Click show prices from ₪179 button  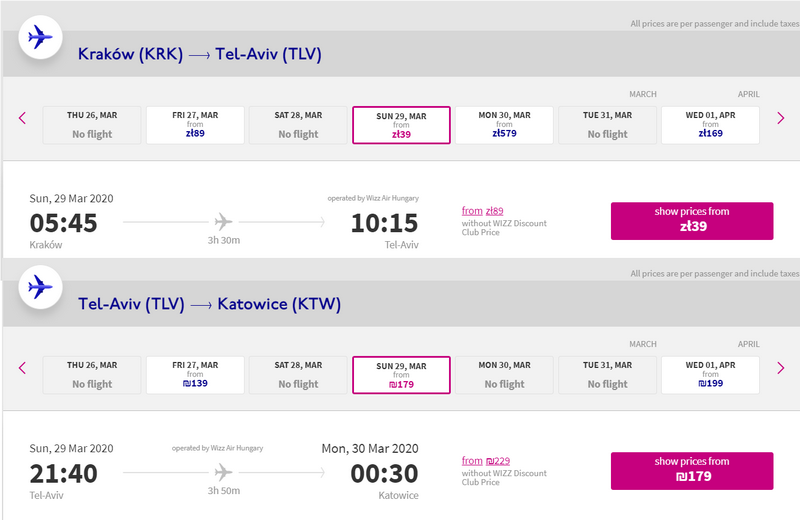pyautogui.click(x=692, y=471)
